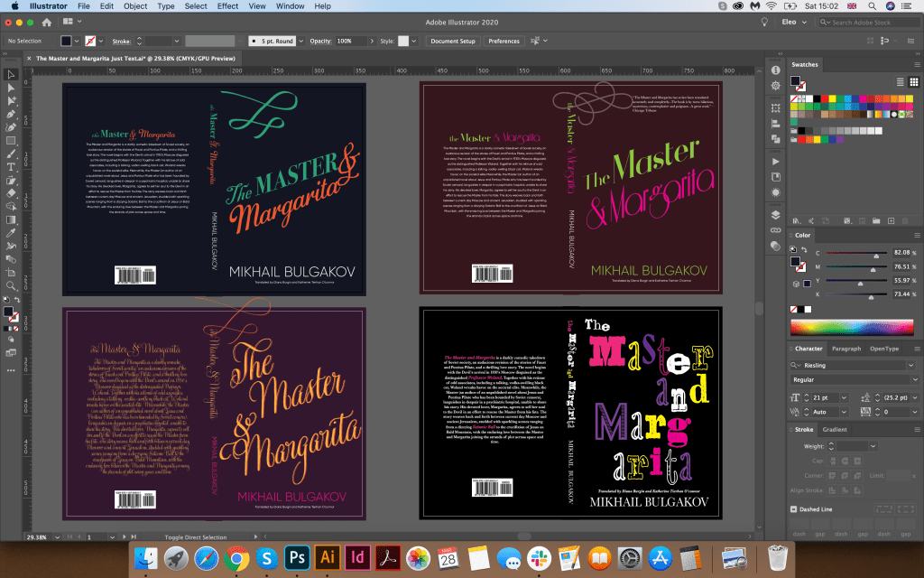This screenshot has width=924, height=578.
Task: Click the Document Setup button
Action: [452, 42]
